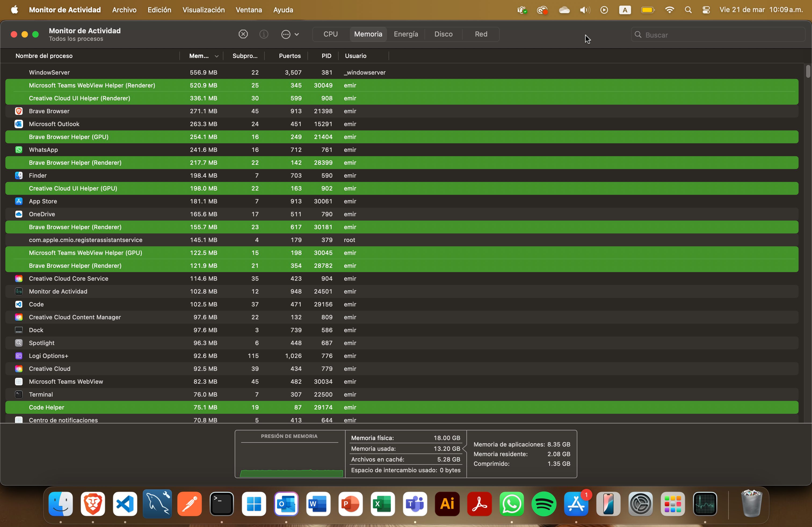Open the ellipsis options dropdown
Image resolution: width=812 pixels, height=527 pixels.
[x=290, y=34]
